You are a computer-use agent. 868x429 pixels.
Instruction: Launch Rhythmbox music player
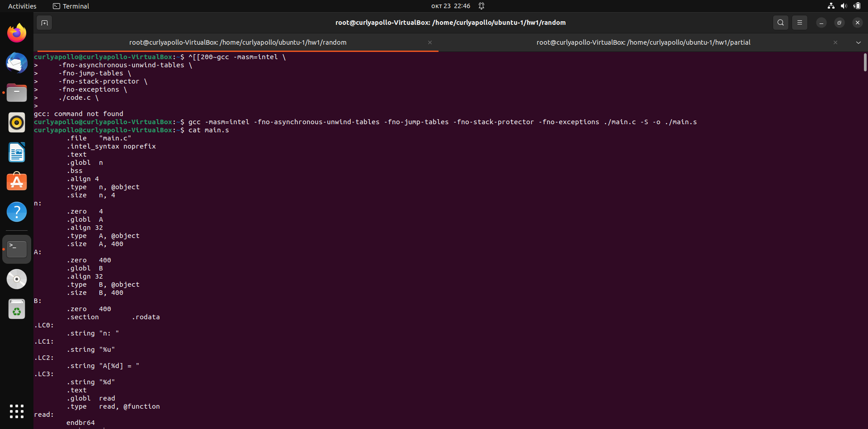tap(17, 123)
